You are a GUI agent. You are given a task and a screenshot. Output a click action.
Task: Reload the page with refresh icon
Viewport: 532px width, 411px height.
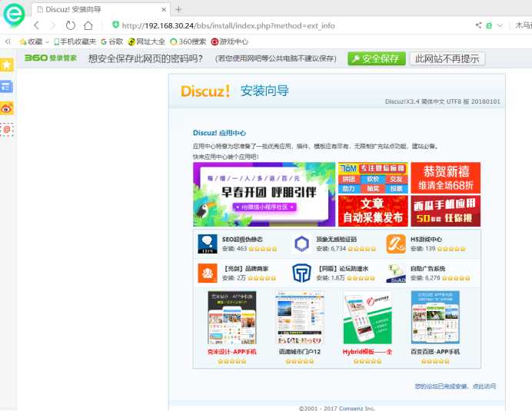70,25
